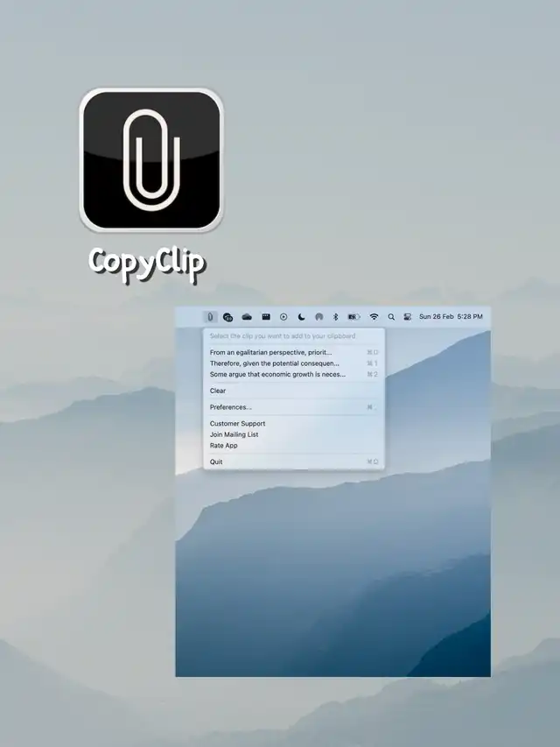Open the WeChat menu bar icon
Image resolution: width=560 pixels, height=747 pixels.
(227, 316)
